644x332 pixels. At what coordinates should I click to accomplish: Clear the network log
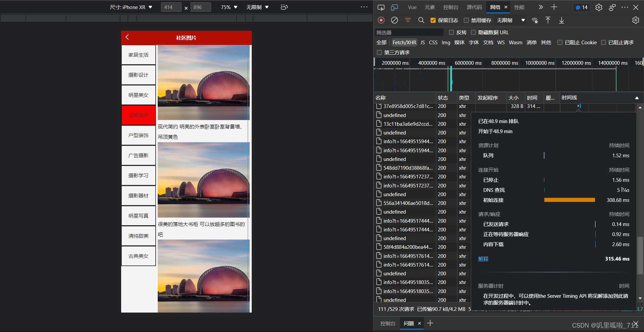[x=394, y=20]
